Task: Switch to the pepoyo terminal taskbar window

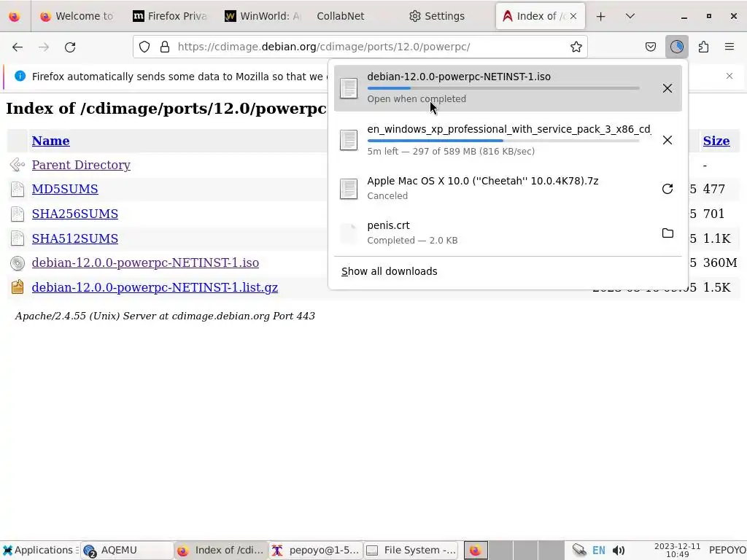Action: (316, 551)
